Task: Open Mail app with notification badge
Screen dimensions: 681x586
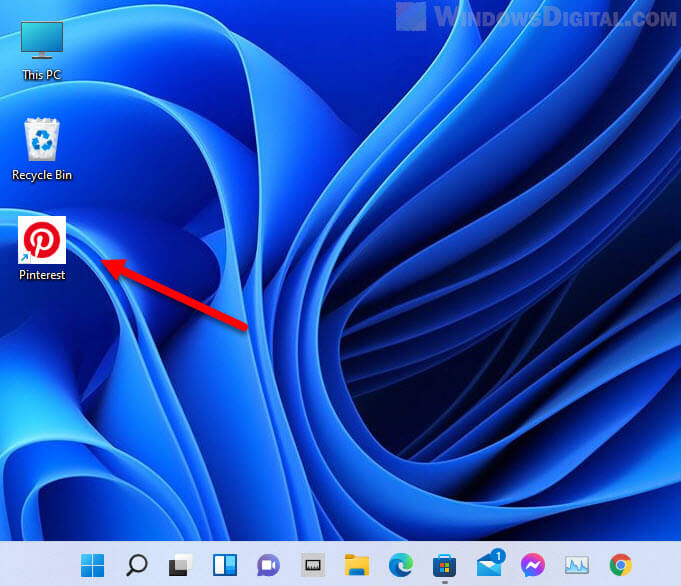Action: click(x=489, y=564)
